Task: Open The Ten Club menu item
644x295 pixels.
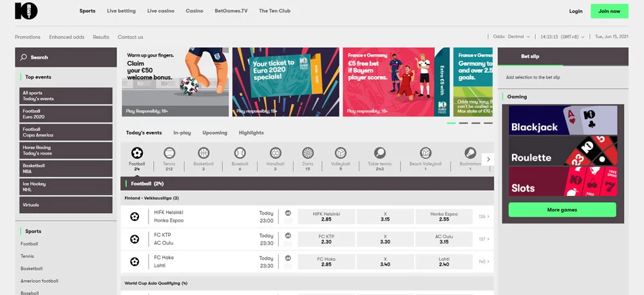Action: coord(274,11)
